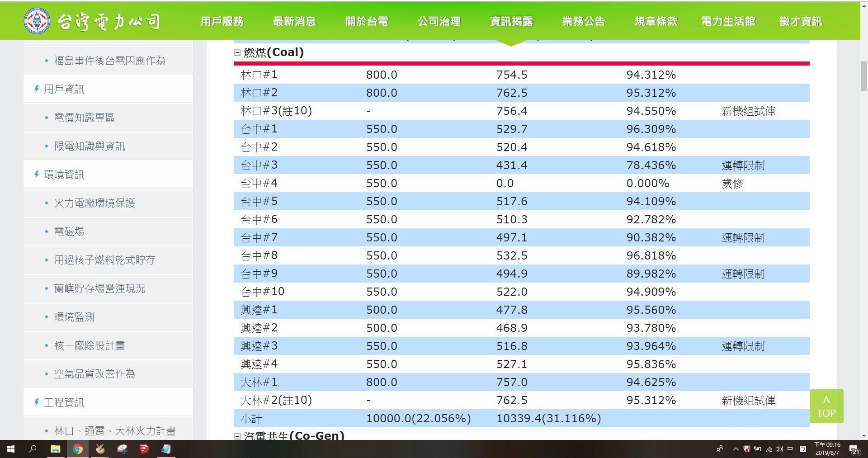Select 78.436% value for 台中#3
This screenshot has height=458, width=868.
tap(651, 165)
